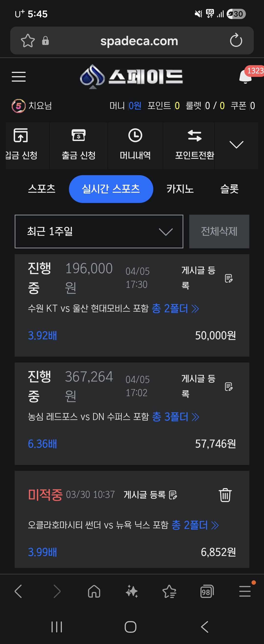The image size is (264, 644).
Task: Go to browser home page
Action: (94, 592)
